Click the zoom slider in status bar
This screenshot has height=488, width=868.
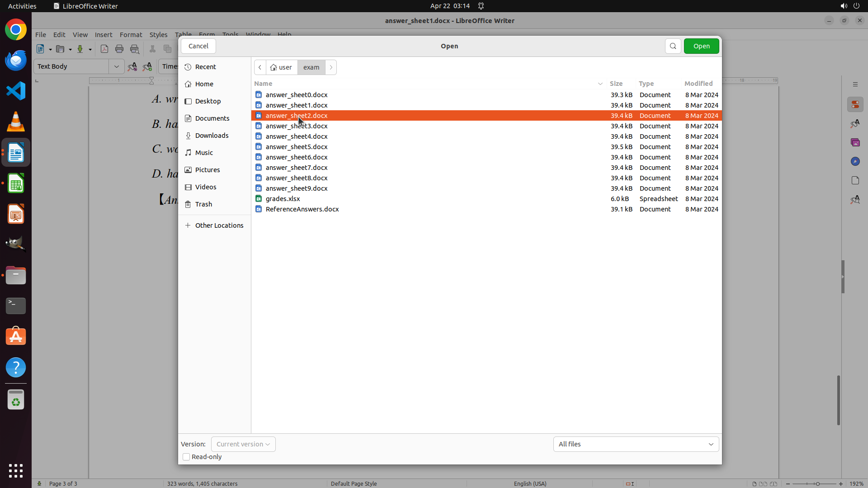coord(817,483)
